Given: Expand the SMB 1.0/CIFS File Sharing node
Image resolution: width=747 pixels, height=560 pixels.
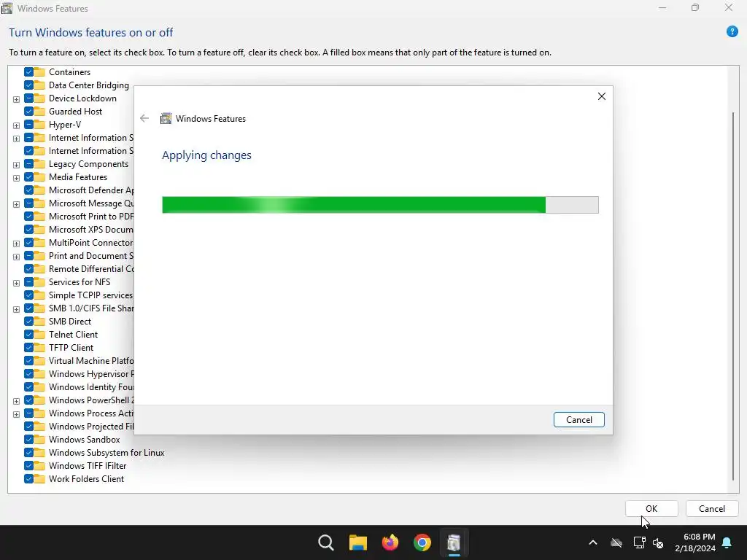Looking at the screenshot, I should [x=16, y=309].
